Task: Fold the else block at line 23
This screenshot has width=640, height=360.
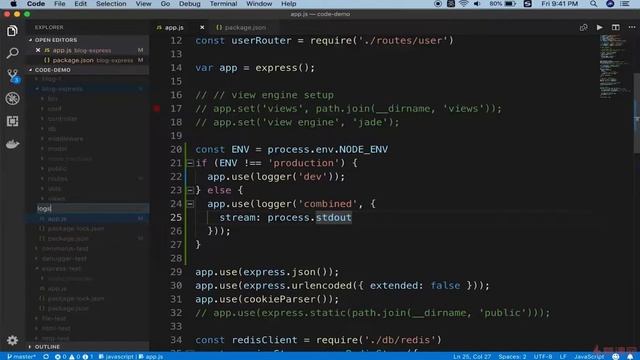Action: [190, 190]
